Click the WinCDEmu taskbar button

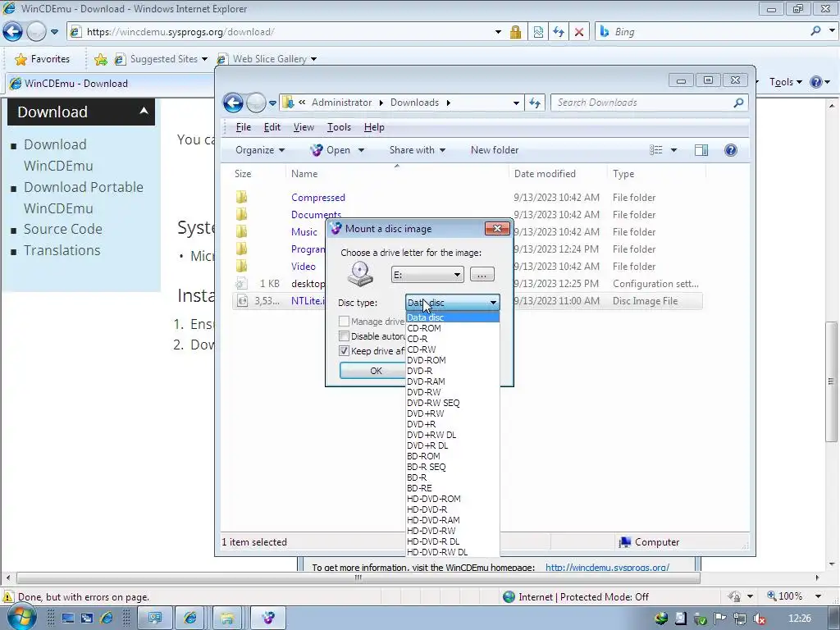268,619
